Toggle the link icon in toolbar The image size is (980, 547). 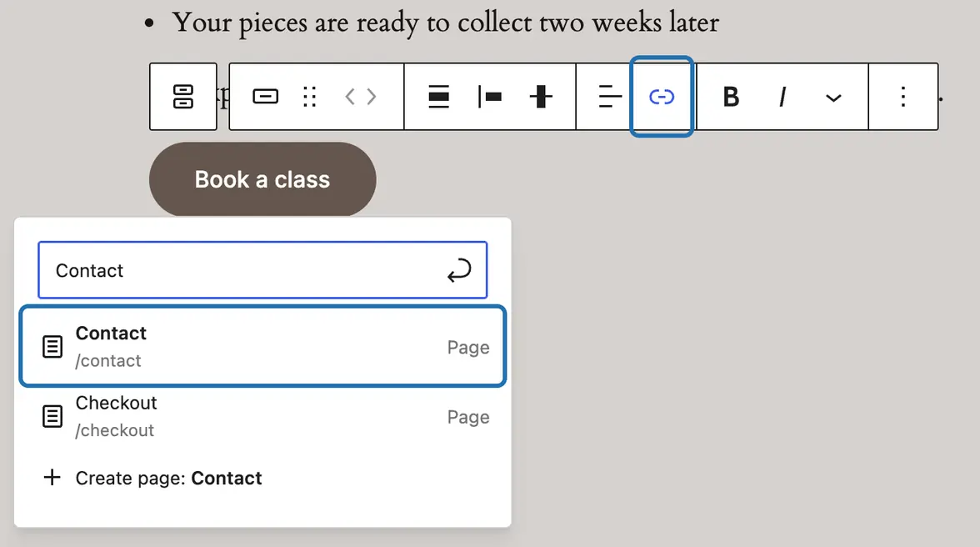pyautogui.click(x=662, y=96)
